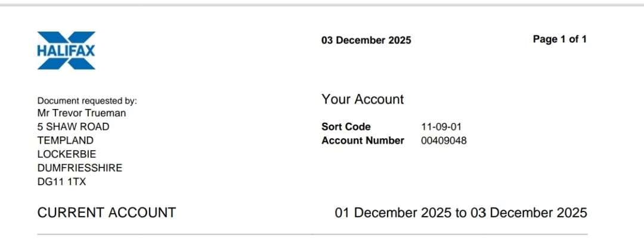Click the Page 1 of 1 indicator
644x243 pixels.
pyautogui.click(x=560, y=39)
